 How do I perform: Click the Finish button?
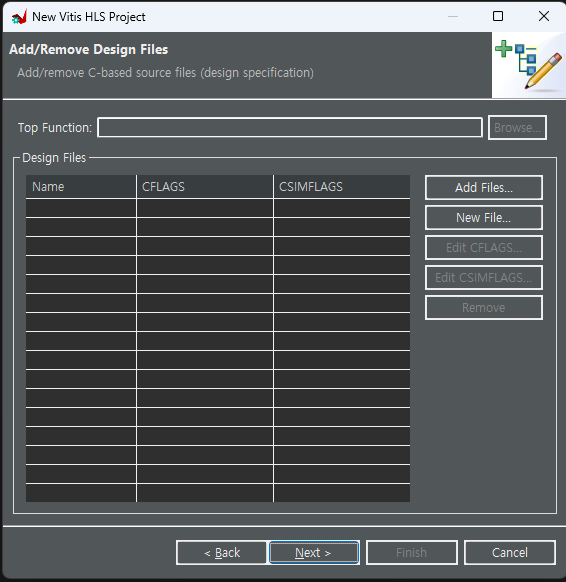pyautogui.click(x=412, y=553)
